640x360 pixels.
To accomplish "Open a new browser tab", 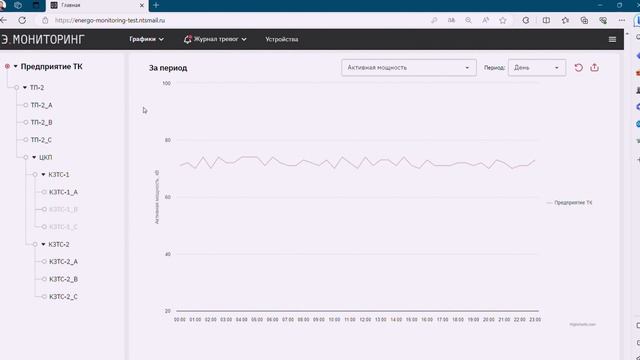I will tap(156, 5).
